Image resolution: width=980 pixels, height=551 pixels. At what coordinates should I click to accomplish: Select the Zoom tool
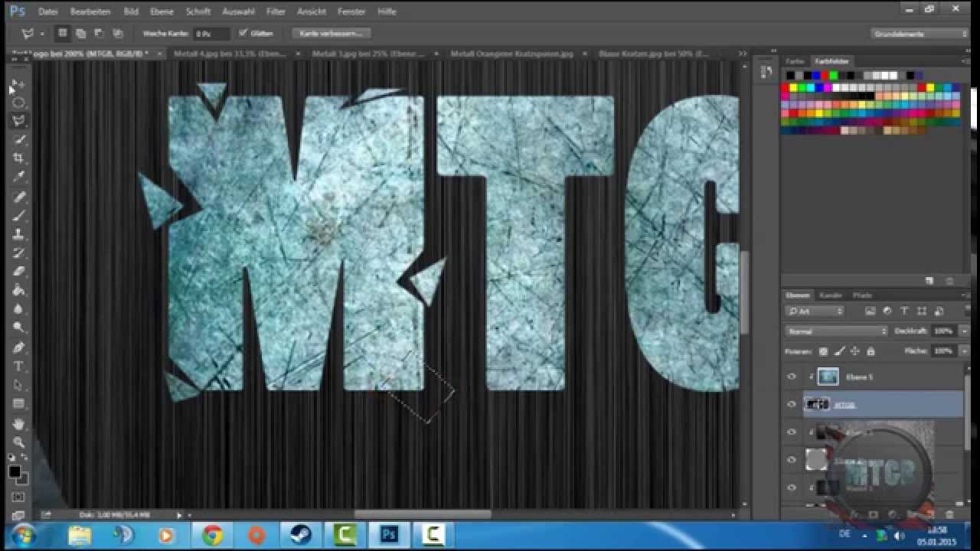click(18, 442)
